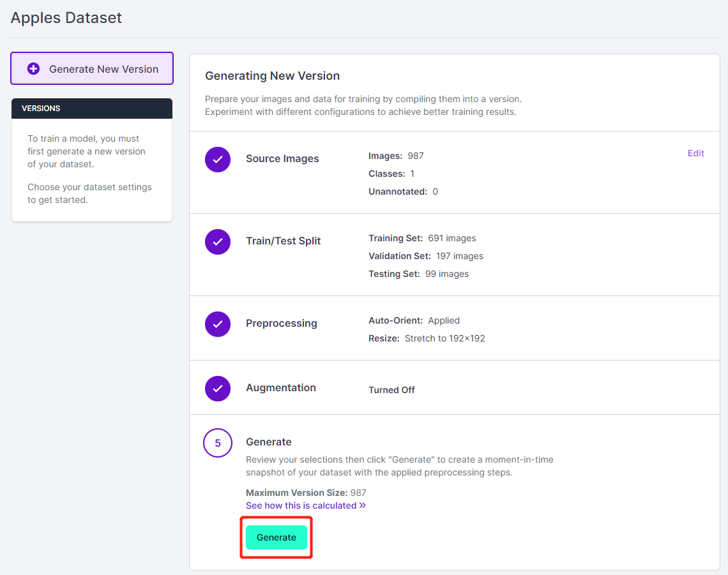
Task: Click the Augmentation checkmark circle
Action: pos(218,388)
